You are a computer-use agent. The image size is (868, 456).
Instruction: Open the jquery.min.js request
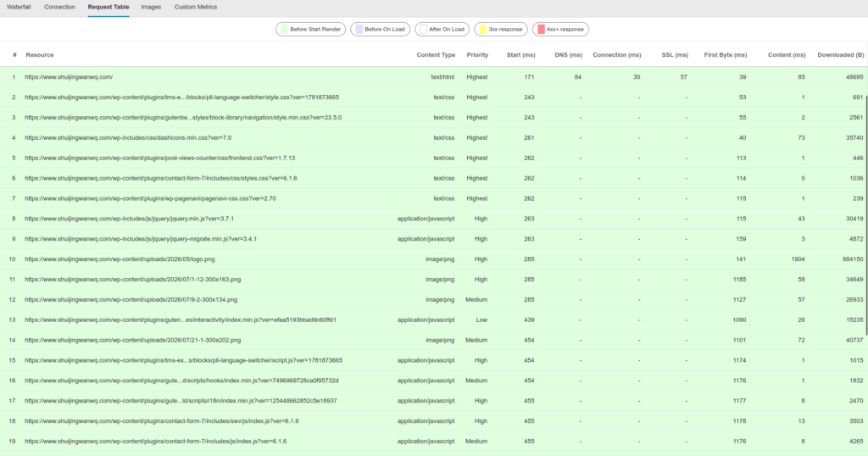[129, 219]
